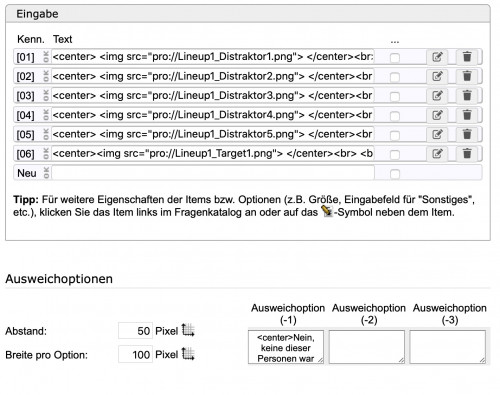This screenshot has width=500, height=395.
Task: Enable the checkbox in the Neu row
Action: 395,174
